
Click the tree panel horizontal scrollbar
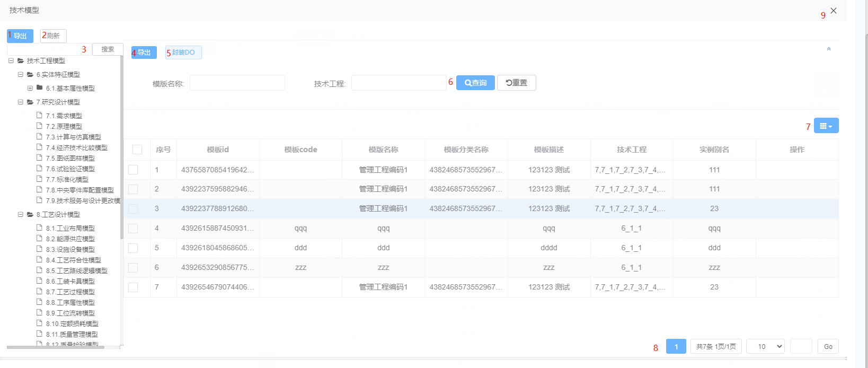coord(56,347)
